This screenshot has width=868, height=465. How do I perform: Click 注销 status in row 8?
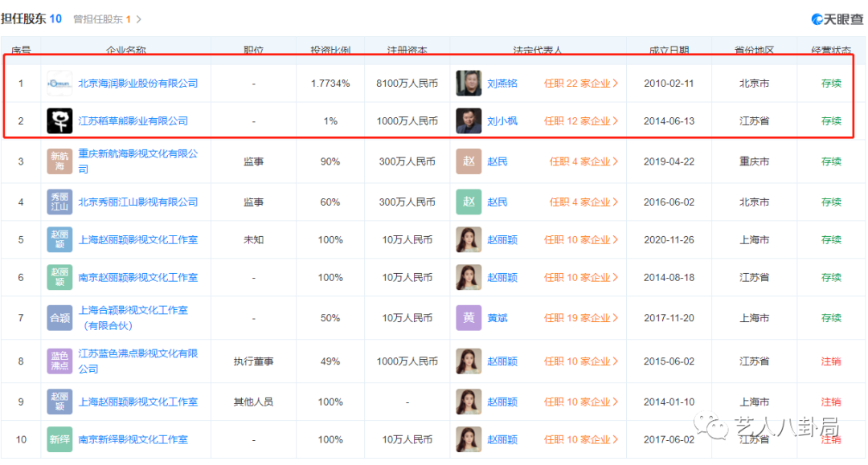coord(831,361)
